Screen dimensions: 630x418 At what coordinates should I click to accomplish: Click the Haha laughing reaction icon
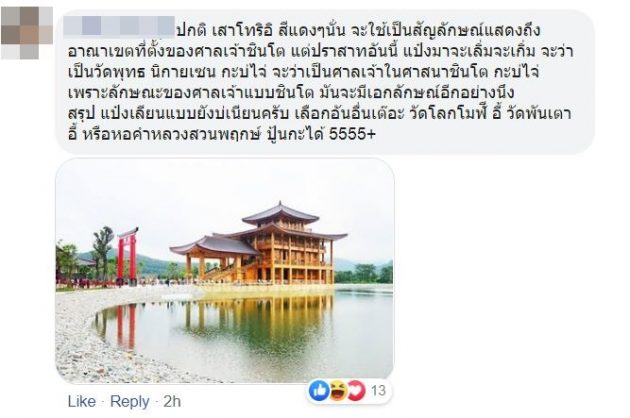[x=338, y=390]
